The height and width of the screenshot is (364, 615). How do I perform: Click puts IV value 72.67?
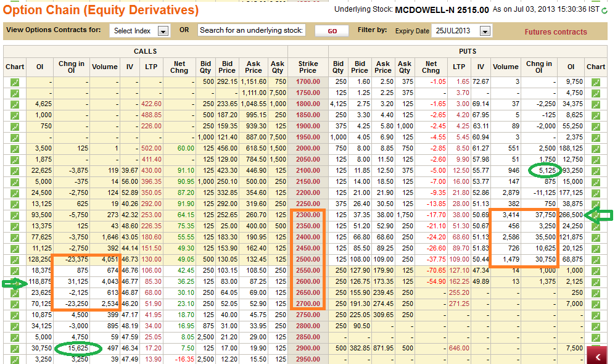(x=481, y=81)
